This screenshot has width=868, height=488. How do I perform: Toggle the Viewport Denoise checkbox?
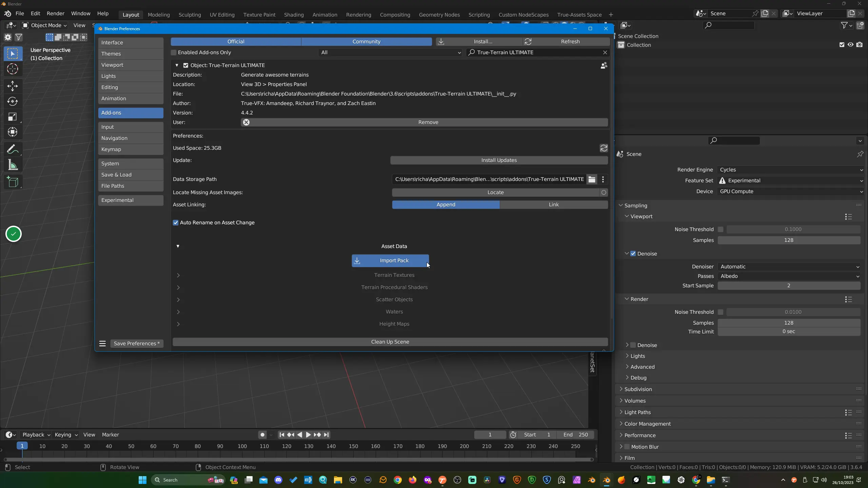pyautogui.click(x=633, y=254)
